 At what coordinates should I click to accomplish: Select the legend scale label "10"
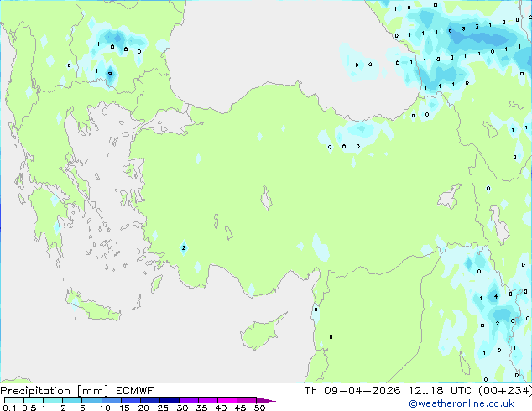(105, 408)
